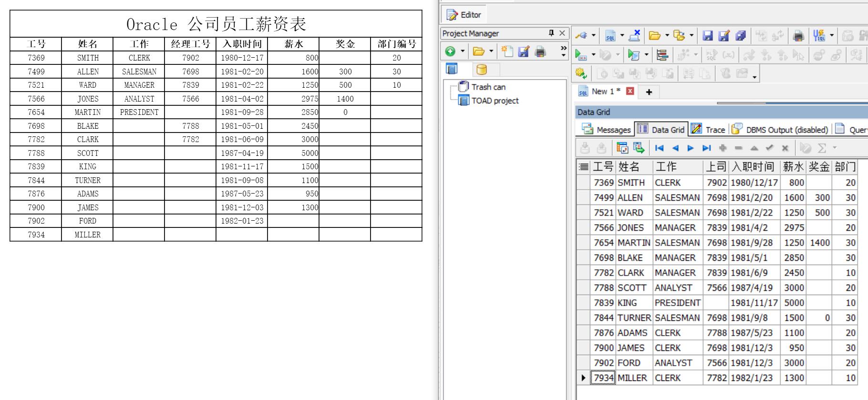Open the new database connection icon
The image size is (868, 400).
pos(581,35)
